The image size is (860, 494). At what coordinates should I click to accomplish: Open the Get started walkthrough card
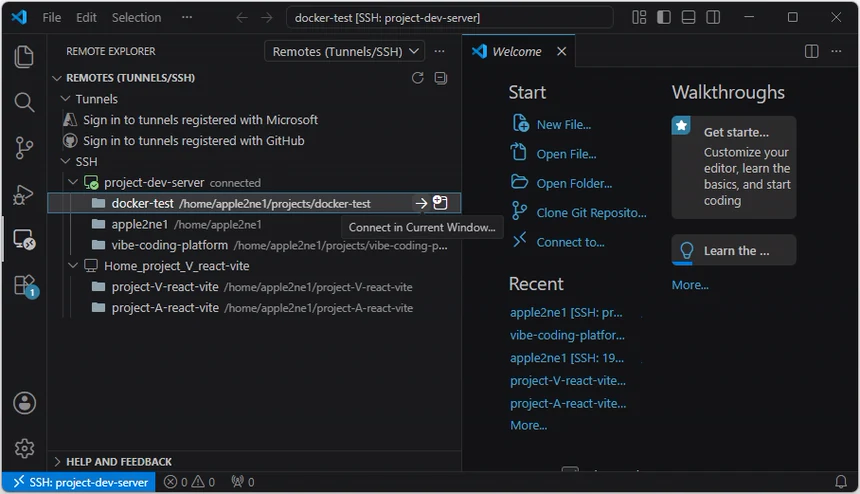pyautogui.click(x=734, y=167)
